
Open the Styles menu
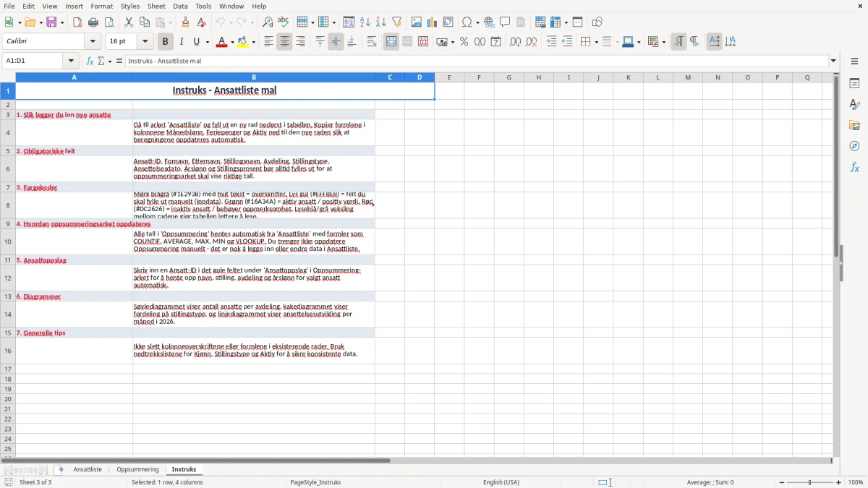130,6
